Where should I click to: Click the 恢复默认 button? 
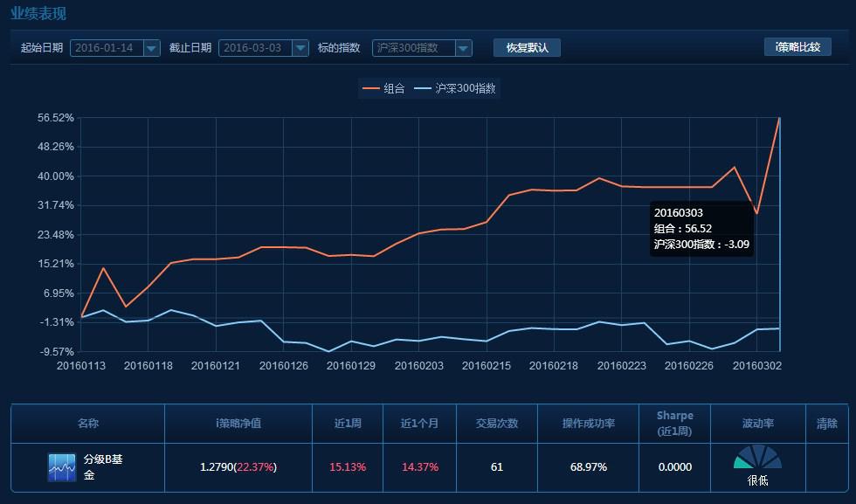(x=527, y=47)
